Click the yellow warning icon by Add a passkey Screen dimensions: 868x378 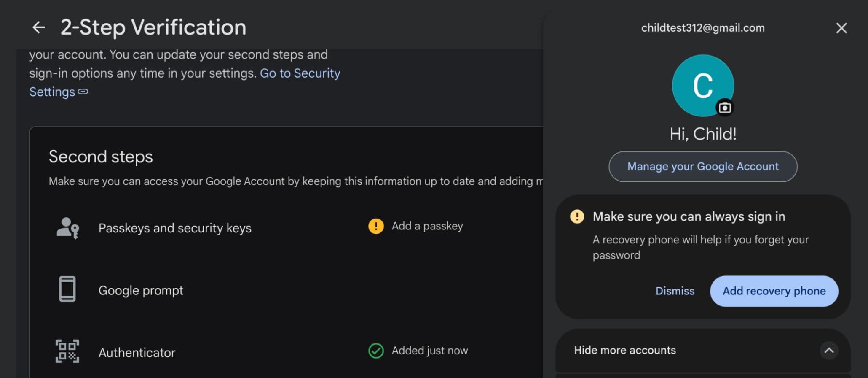[376, 226]
